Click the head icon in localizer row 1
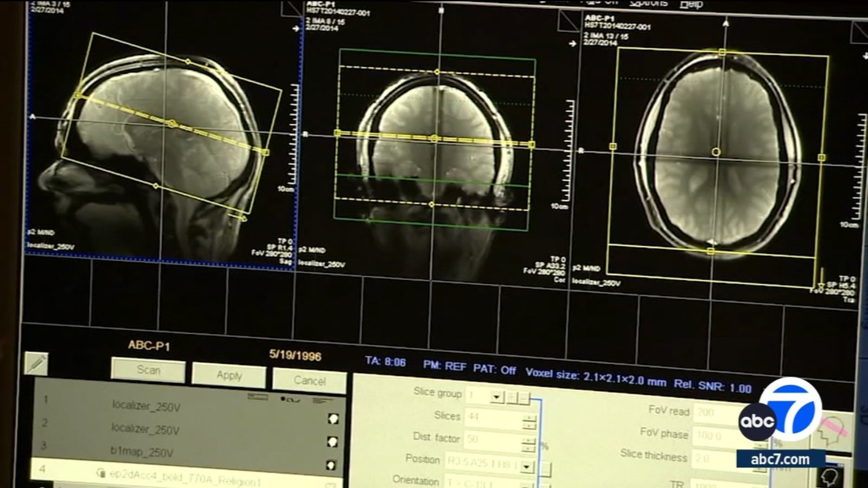This screenshot has height=488, width=868. 333,419
